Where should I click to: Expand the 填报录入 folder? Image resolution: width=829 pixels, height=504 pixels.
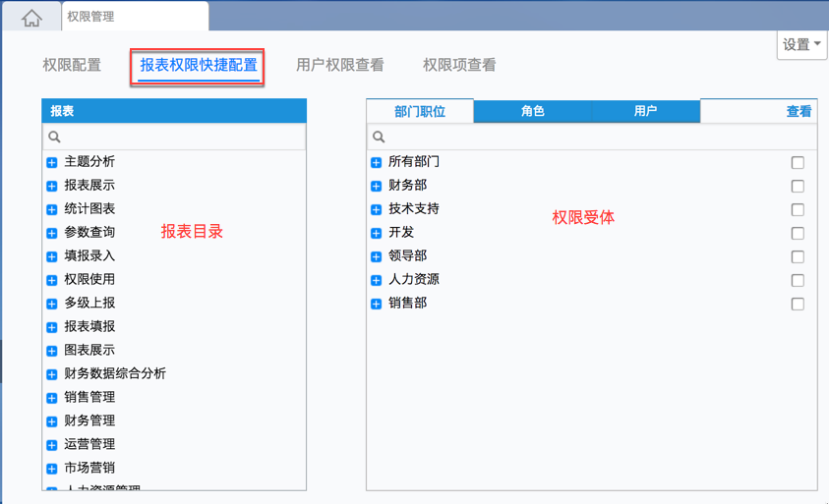tap(52, 256)
